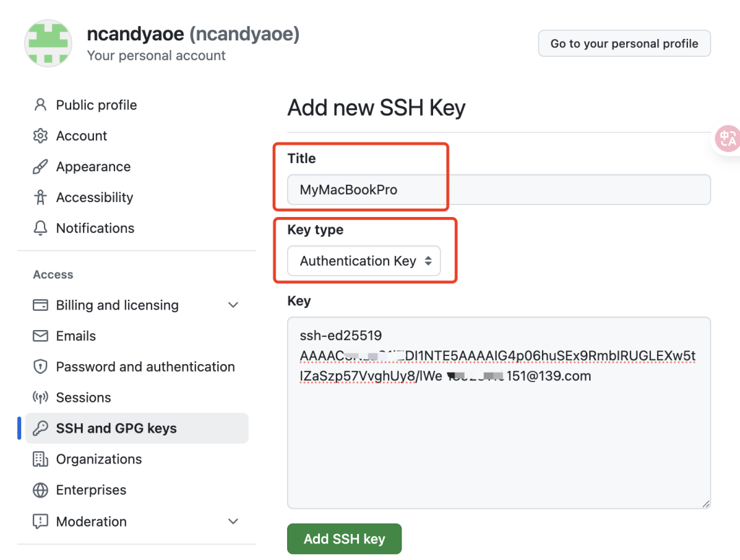This screenshot has height=560, width=740.
Task: Open the Key type dropdown
Action: (x=363, y=261)
